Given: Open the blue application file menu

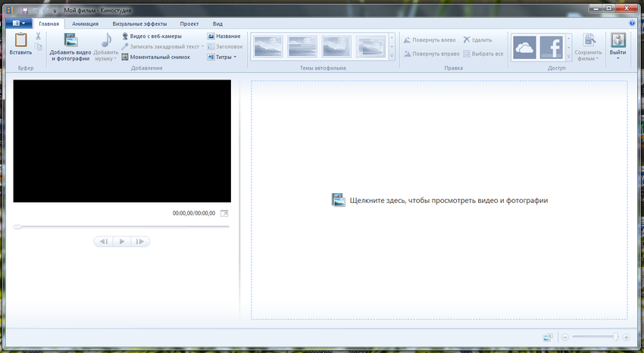Looking at the screenshot, I should click(18, 23).
